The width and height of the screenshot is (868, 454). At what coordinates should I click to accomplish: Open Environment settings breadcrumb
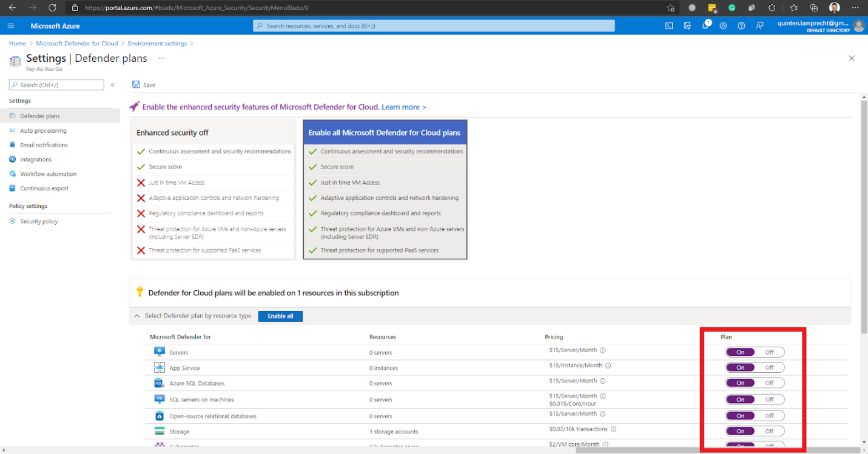click(x=157, y=44)
